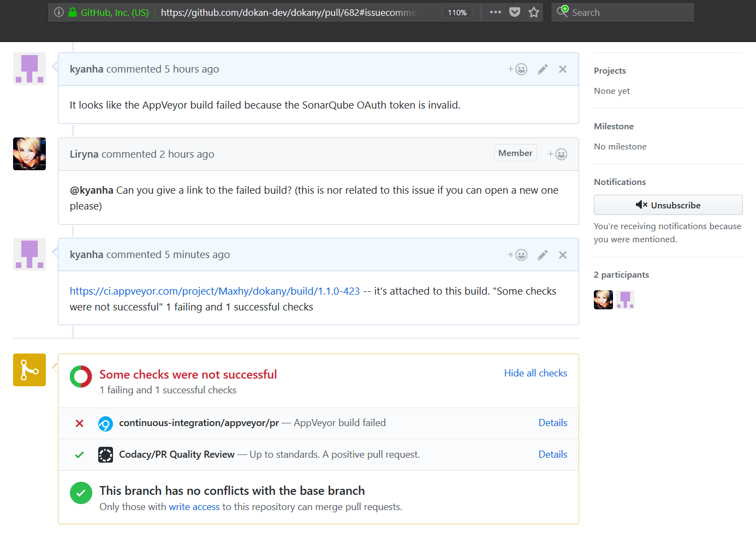Image resolution: width=756 pixels, height=533 pixels.
Task: Click the '5 hours ago' comment timestamp
Action: (x=192, y=69)
